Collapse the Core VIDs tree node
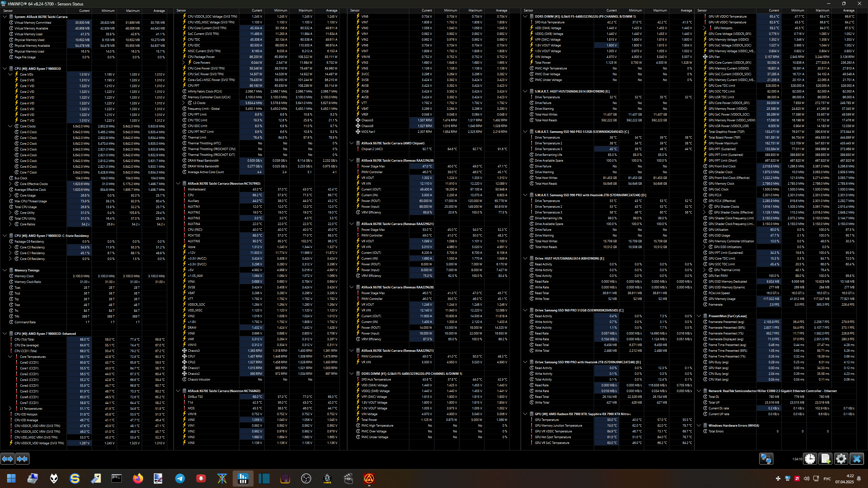The width and height of the screenshot is (868, 488). tap(10, 74)
